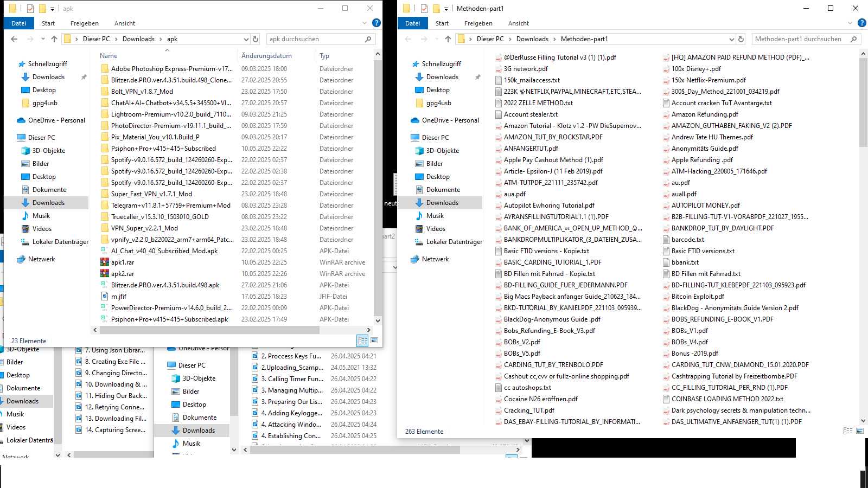The image size is (868, 488).
Task: Open quick access toolbar dropdown in apk title
Action: tap(52, 9)
